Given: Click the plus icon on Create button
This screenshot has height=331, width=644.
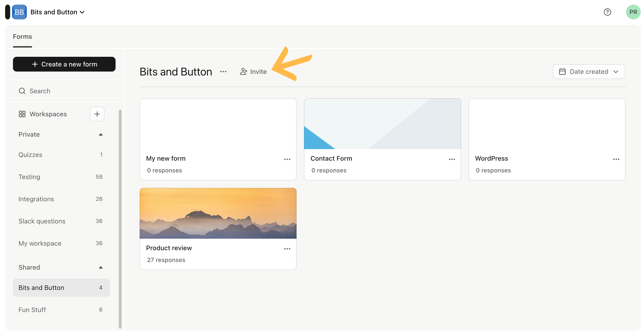Looking at the screenshot, I should point(35,64).
